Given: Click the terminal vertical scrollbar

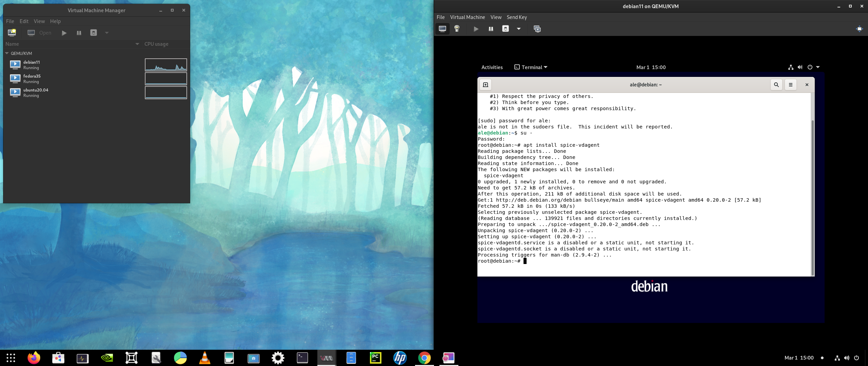Looking at the screenshot, I should [812, 197].
